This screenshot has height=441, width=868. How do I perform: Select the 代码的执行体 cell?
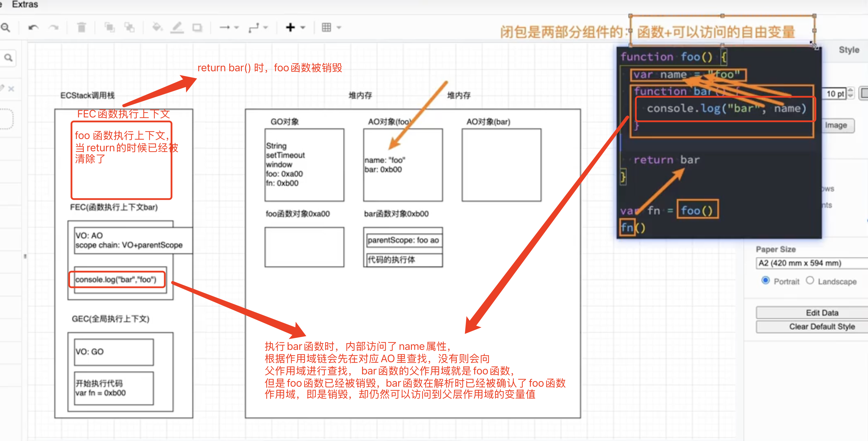pos(404,260)
